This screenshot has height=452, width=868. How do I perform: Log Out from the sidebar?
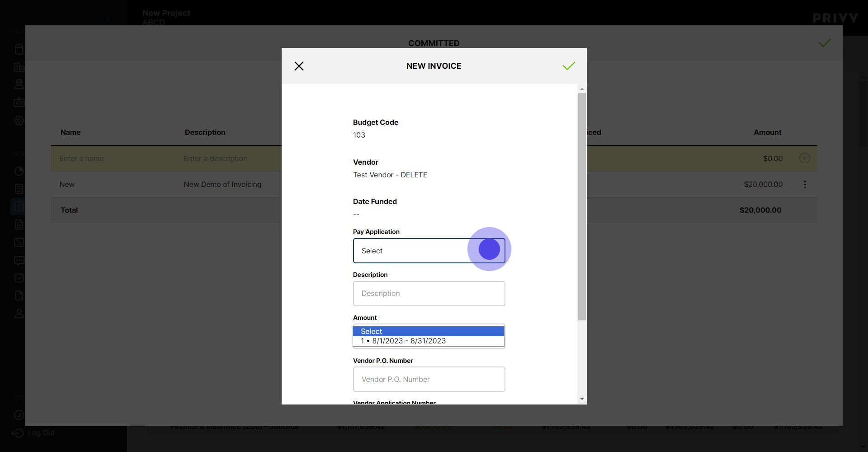(33, 433)
